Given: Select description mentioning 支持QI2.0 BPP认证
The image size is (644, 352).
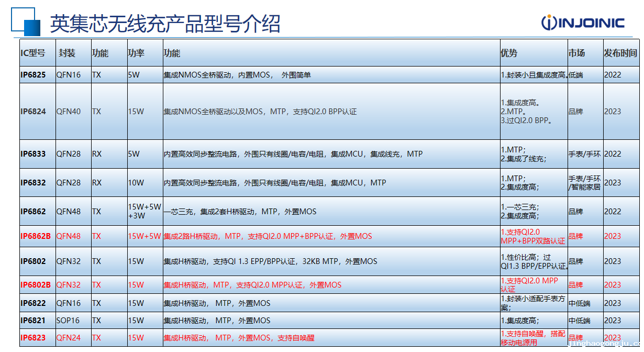Looking at the screenshot, I should click(x=260, y=111).
